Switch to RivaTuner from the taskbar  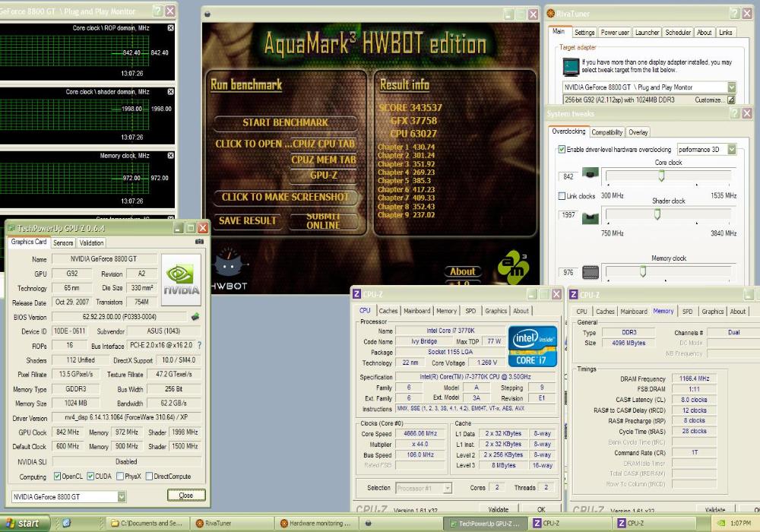pyautogui.click(x=232, y=524)
